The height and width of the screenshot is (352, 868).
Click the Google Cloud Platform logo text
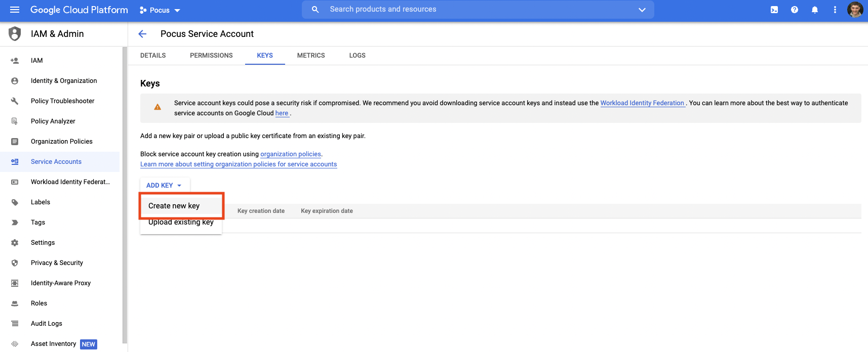tap(79, 10)
